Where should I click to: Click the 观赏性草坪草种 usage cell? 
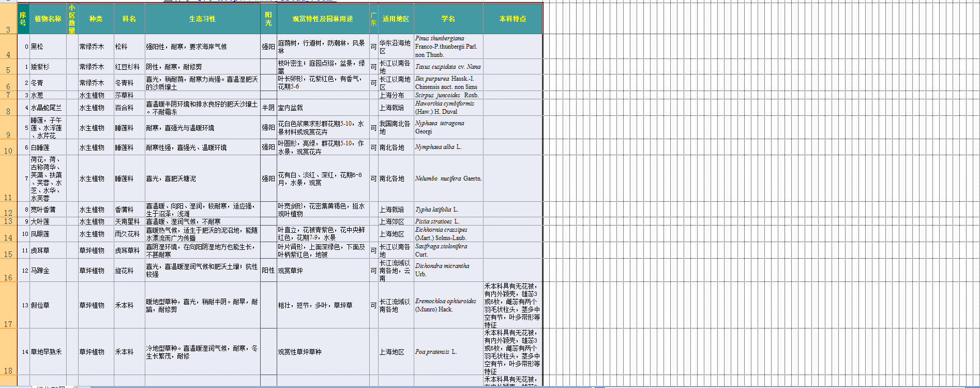[323, 352]
